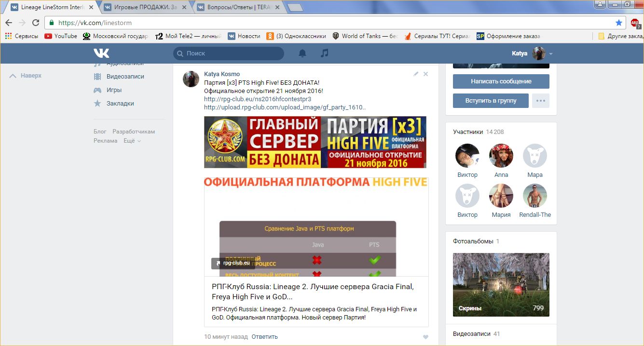Viewport: 644px width, 346px height.
Task: Click Ответить under the post
Action: click(265, 337)
